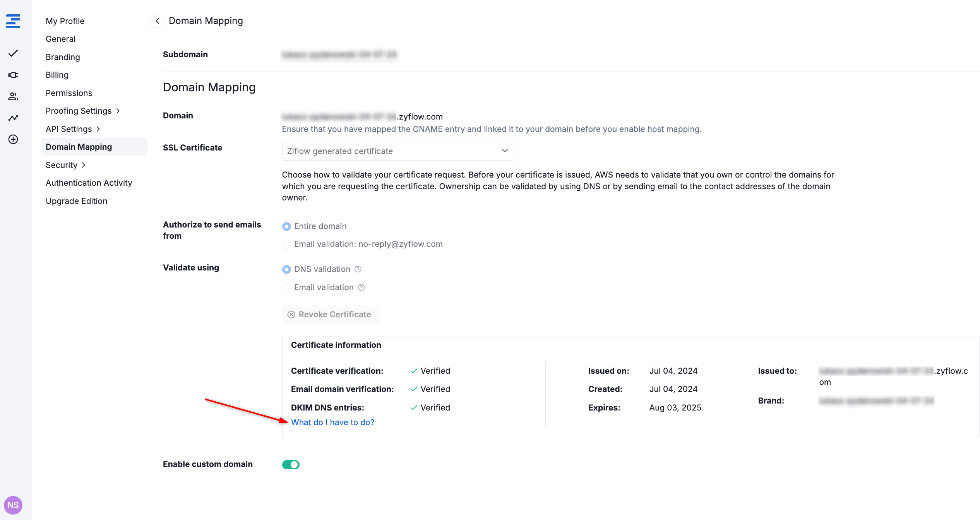This screenshot has width=980, height=520.
Task: Select Email validation no-reply radio option
Action: [286, 244]
